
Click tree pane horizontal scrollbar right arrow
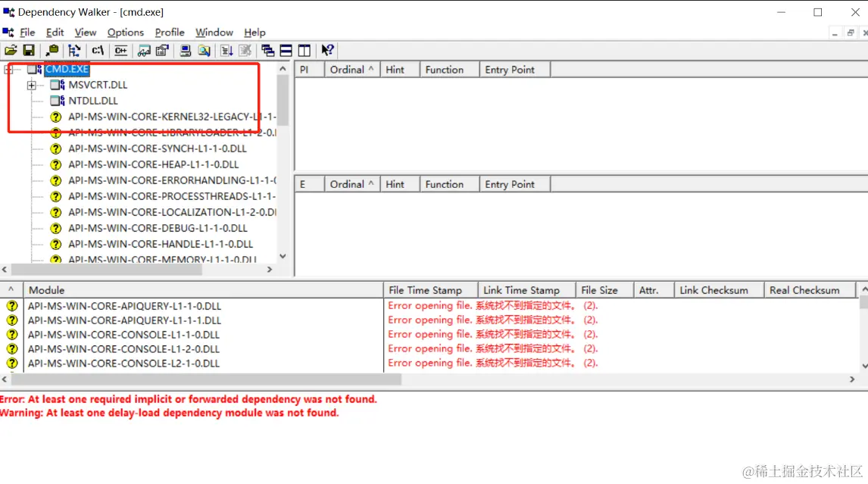click(270, 269)
